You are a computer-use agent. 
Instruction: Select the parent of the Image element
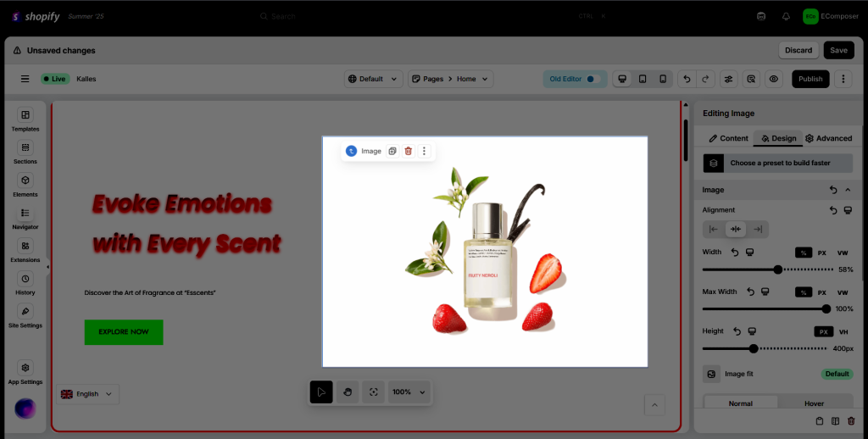tap(351, 151)
